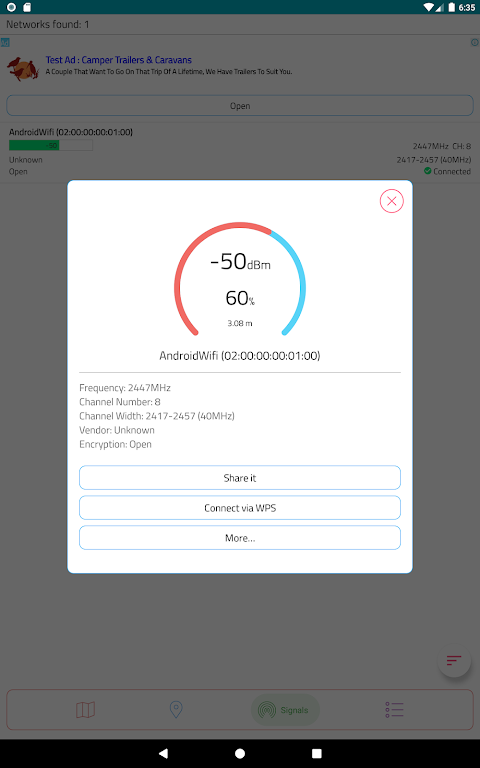Click the 'Vendor: Unknown' text
Screen dimensions: 480x768
click(117, 430)
